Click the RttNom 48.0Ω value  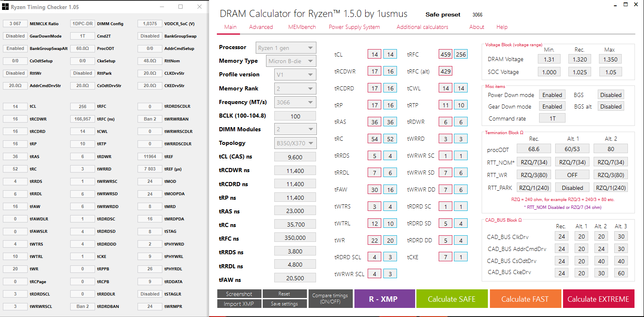click(150, 61)
